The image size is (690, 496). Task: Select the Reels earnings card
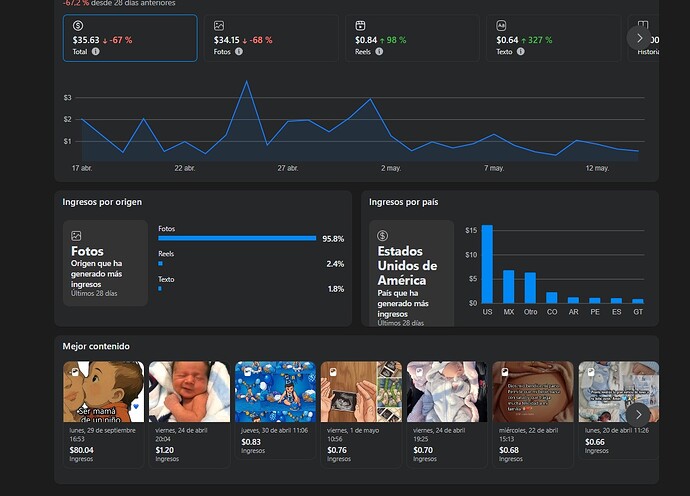click(412, 38)
